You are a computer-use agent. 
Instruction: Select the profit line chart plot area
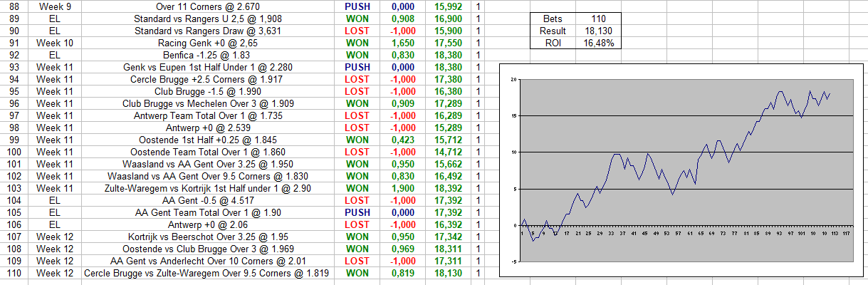pos(686,170)
